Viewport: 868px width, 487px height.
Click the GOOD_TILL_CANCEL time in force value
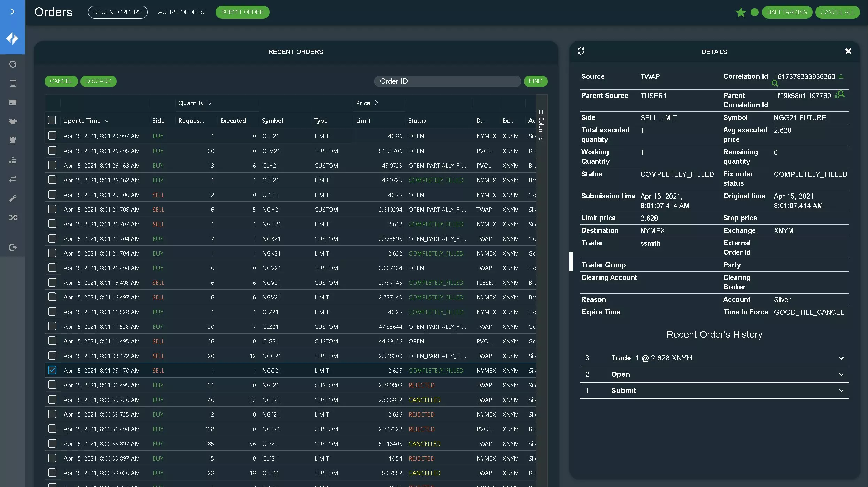click(809, 312)
